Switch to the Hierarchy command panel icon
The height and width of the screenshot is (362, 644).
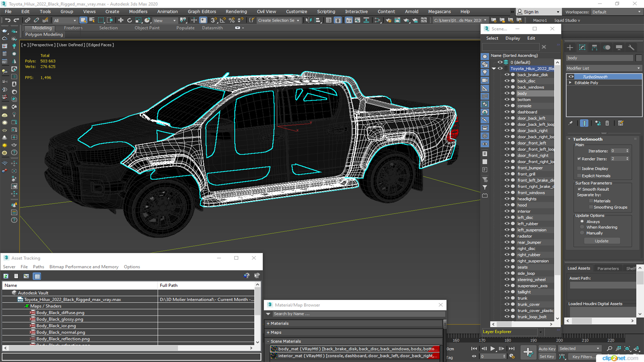coord(594,48)
